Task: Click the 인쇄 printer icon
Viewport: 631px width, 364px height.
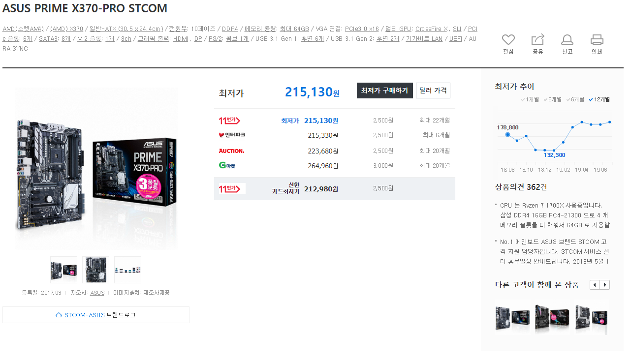Action: coord(597,40)
